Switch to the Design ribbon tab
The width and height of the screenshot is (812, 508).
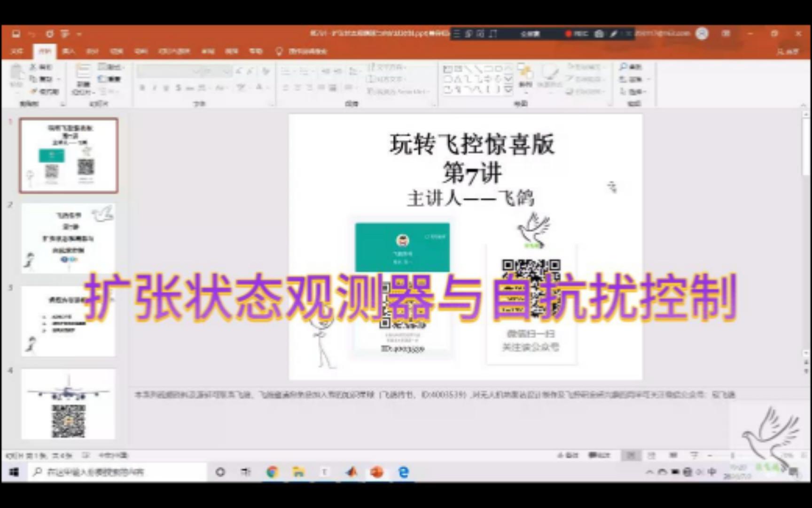coord(93,51)
